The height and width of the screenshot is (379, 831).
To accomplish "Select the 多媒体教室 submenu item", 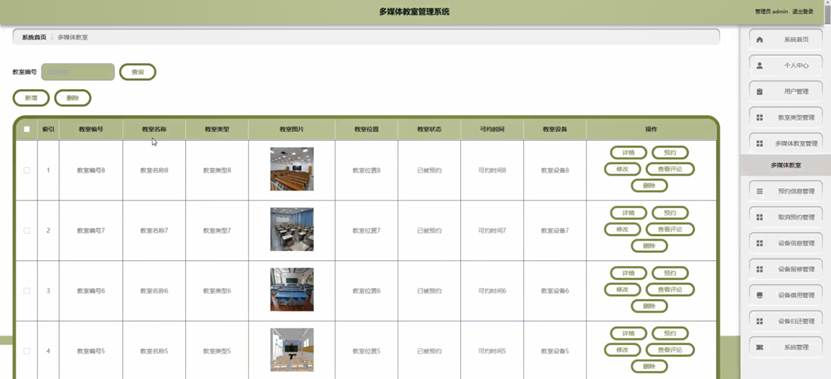I will pos(785,165).
